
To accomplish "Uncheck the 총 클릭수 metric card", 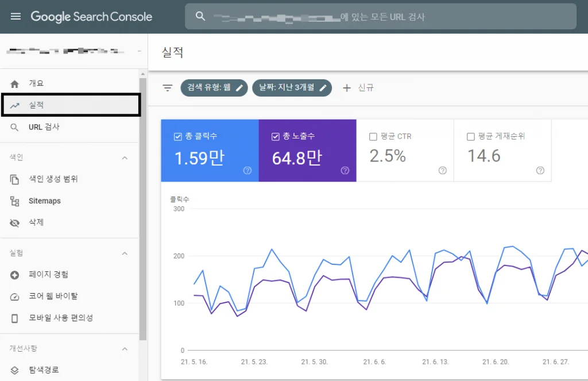I will [177, 136].
